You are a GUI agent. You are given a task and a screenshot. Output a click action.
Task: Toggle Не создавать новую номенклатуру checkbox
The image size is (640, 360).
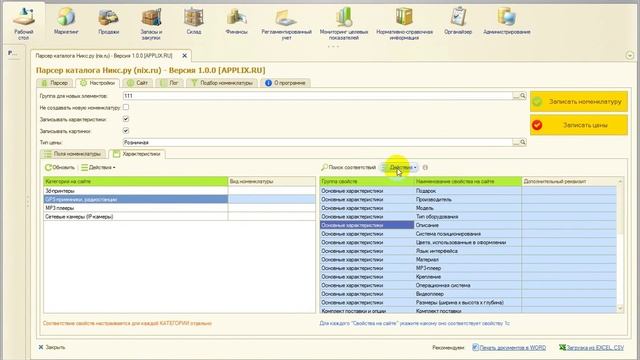(126, 107)
